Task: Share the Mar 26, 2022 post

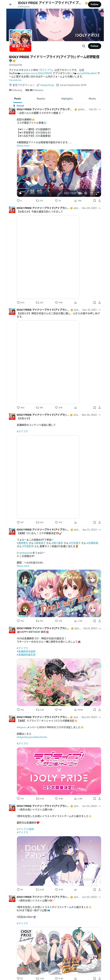Action: [99, 522]
